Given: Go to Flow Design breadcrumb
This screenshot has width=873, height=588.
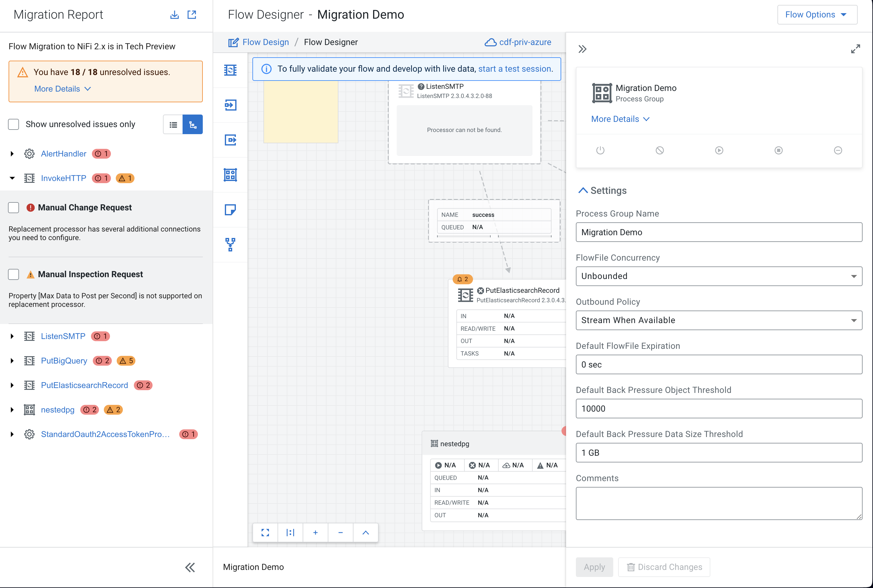Looking at the screenshot, I should click(266, 42).
